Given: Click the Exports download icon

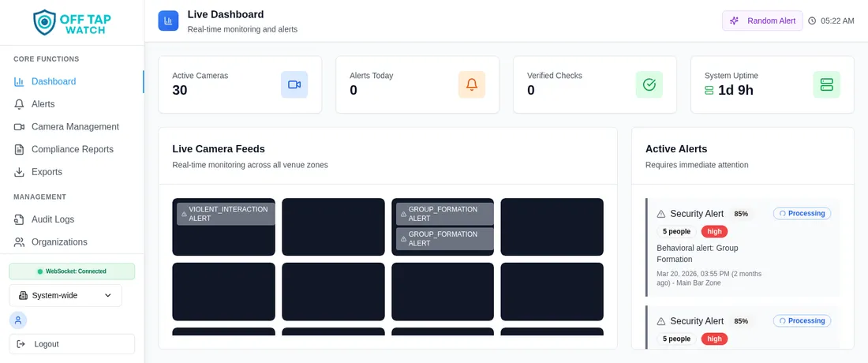Looking at the screenshot, I should point(19,172).
